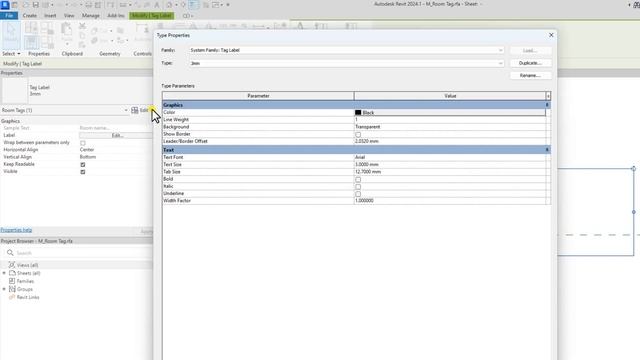
Task: Expand the Sheets (all) tree node
Action: coord(4,273)
